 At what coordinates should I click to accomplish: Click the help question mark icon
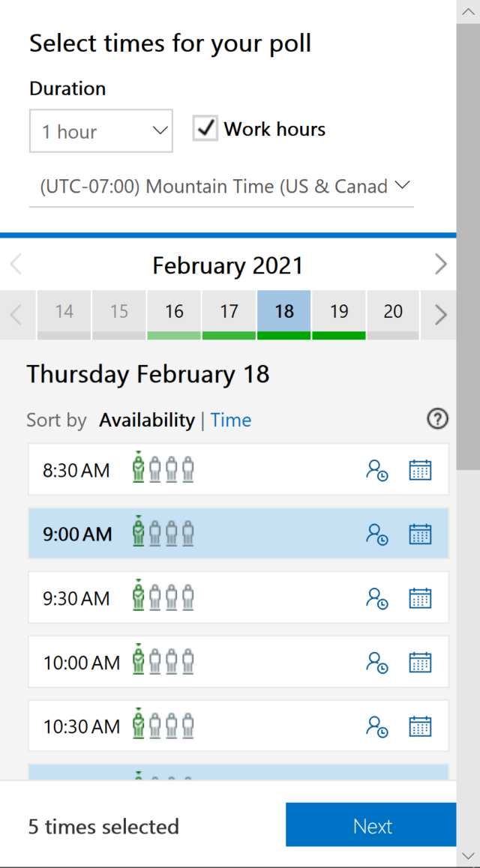(x=437, y=420)
